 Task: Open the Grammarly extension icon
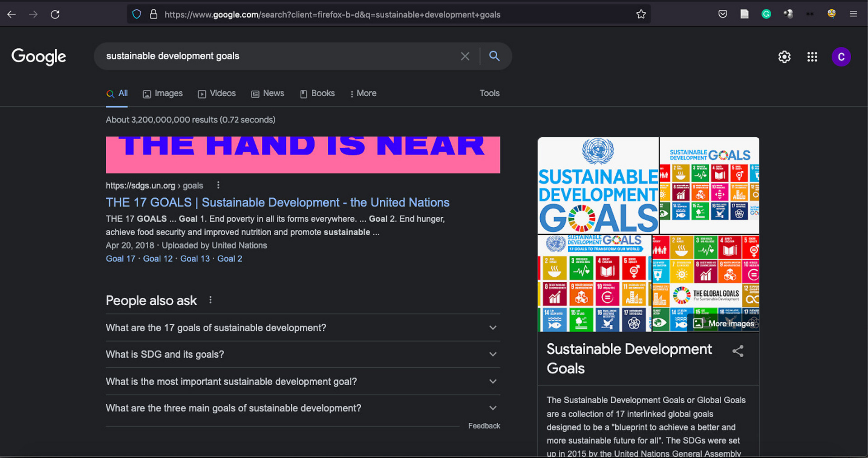766,14
